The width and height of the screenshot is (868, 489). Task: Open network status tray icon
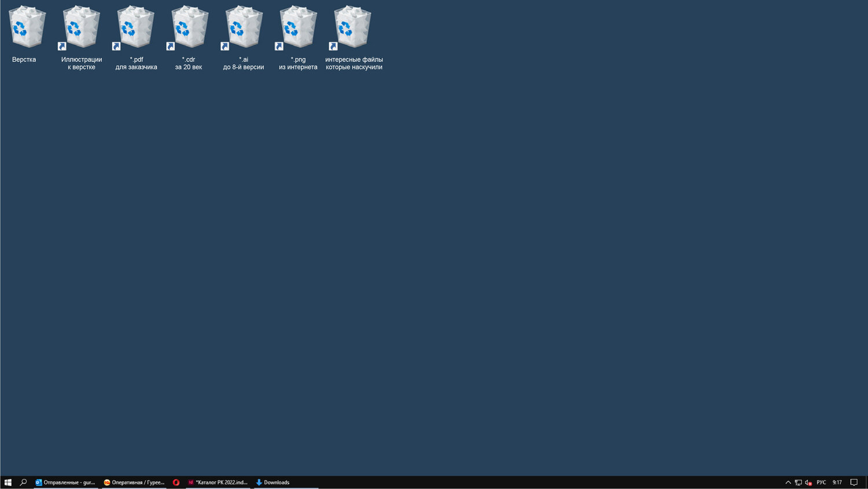tap(798, 482)
